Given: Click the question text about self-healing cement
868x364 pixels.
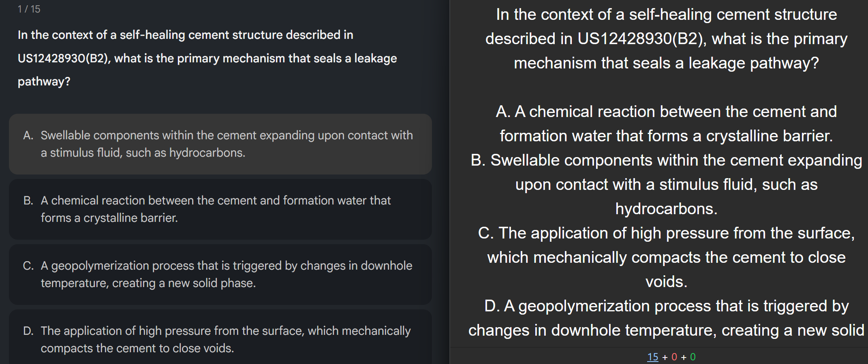Looking at the screenshot, I should point(203,58).
